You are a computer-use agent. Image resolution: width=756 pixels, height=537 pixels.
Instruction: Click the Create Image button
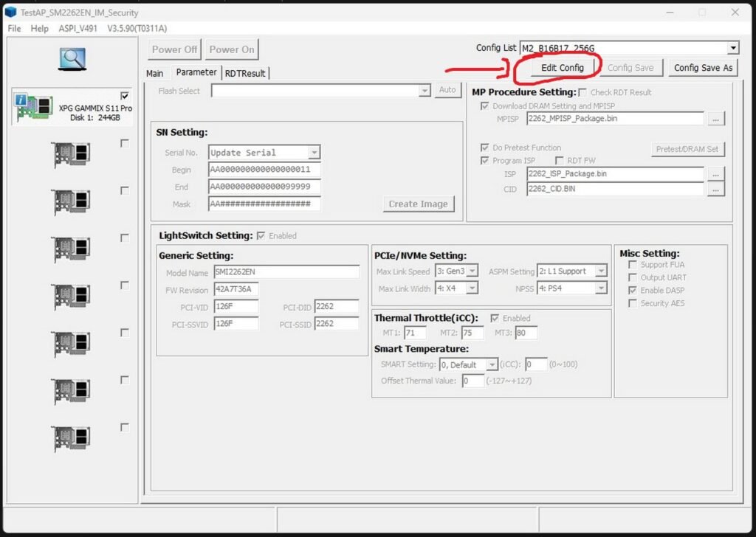click(419, 204)
